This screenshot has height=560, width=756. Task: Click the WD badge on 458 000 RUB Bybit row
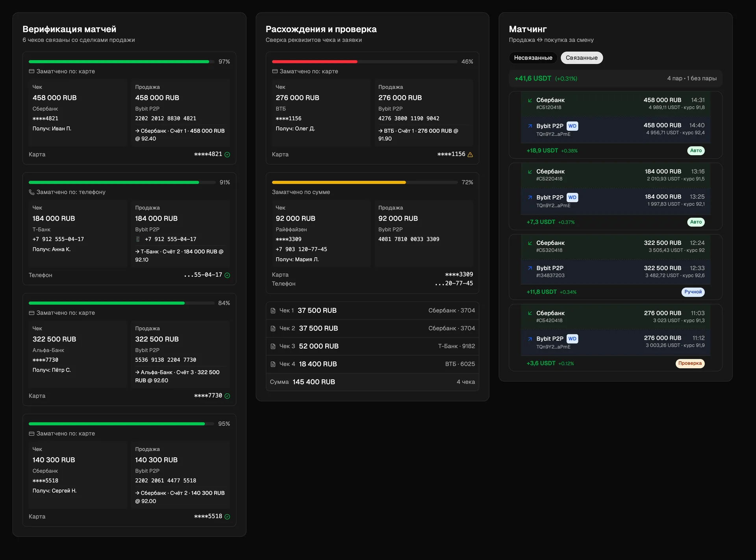tap(573, 126)
